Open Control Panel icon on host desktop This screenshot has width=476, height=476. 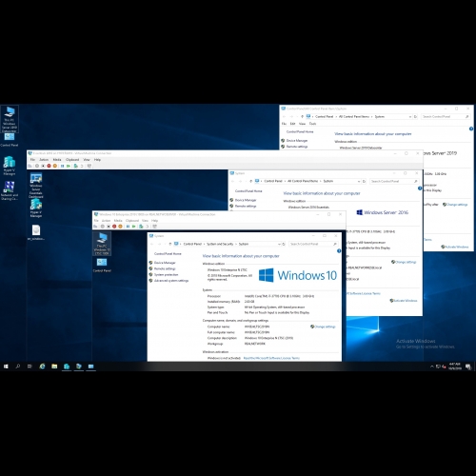click(10, 140)
